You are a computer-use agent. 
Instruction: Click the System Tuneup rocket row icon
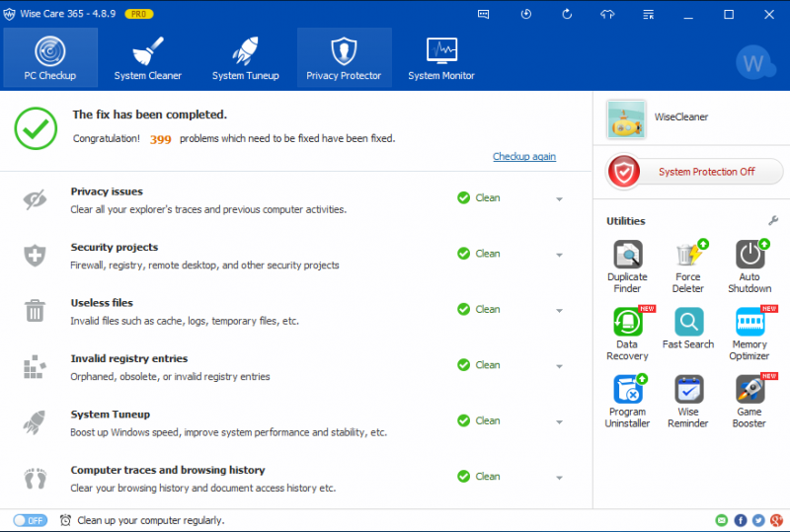[x=35, y=422]
